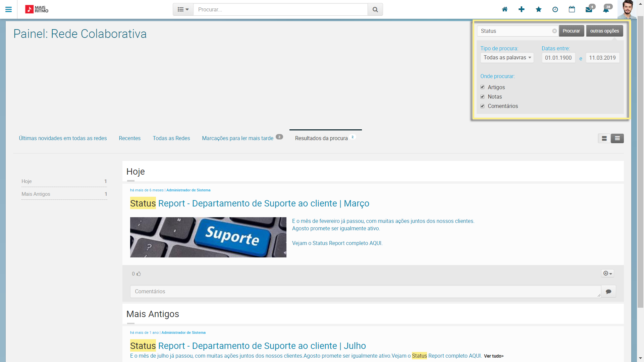Edit the end date 11.03.2019

[602, 58]
